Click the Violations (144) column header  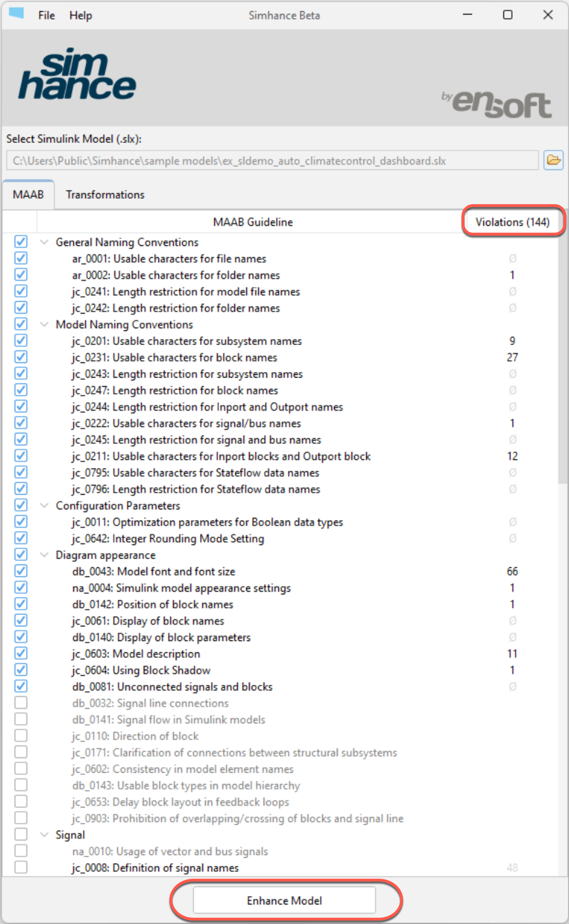tap(512, 222)
